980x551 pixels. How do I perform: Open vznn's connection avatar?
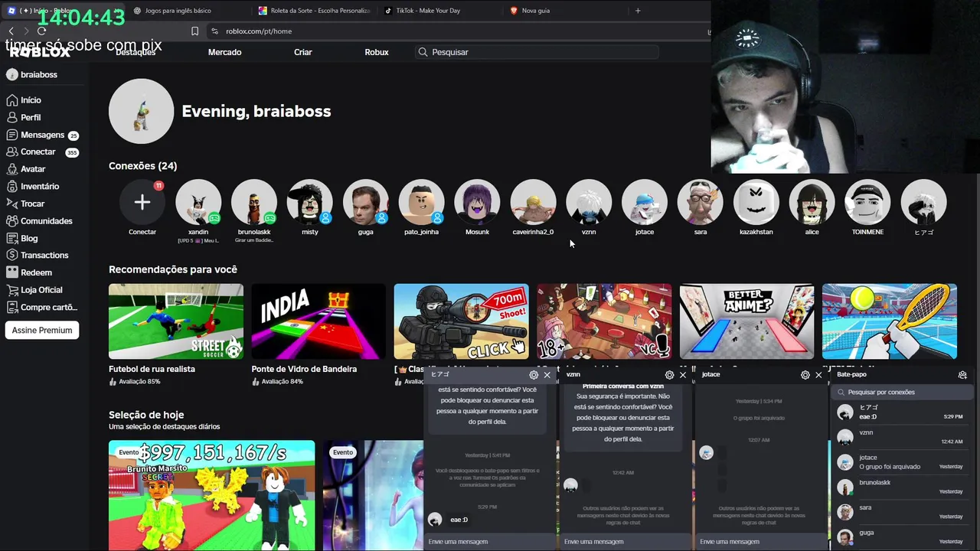point(589,202)
